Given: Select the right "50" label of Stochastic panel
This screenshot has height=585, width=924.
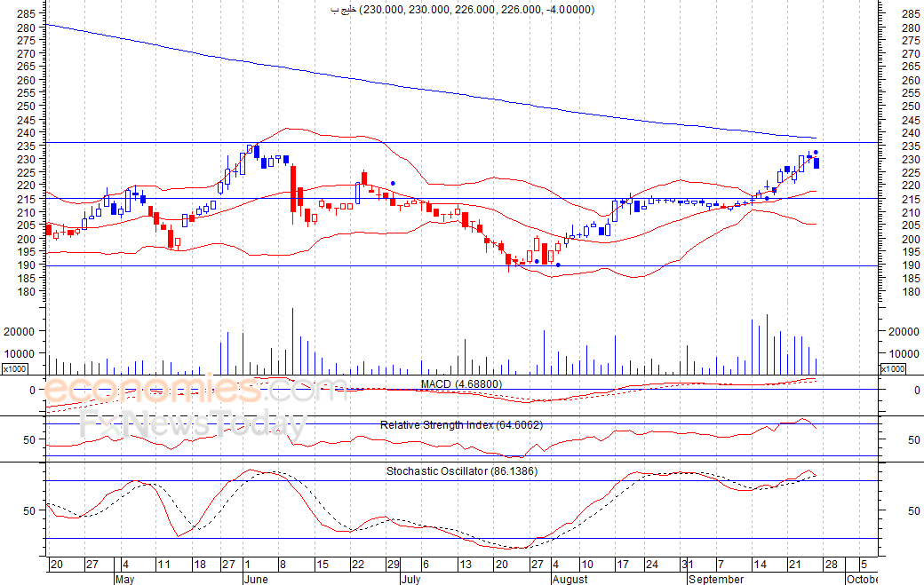Looking at the screenshot, I should [914, 510].
